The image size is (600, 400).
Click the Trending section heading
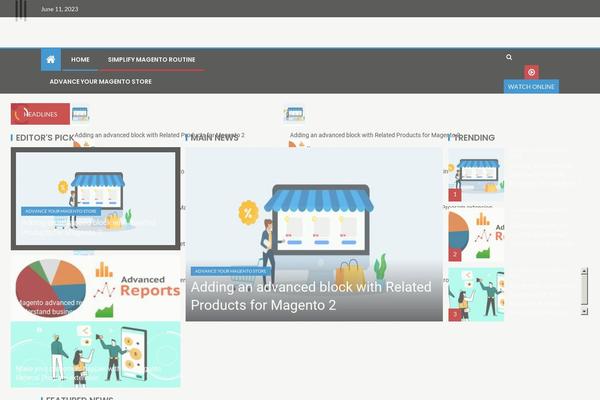click(474, 138)
